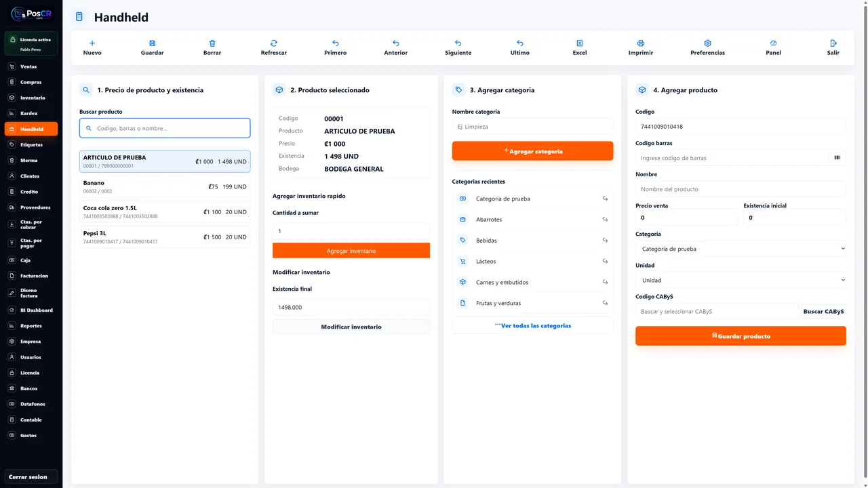
Task: Click the Imprimir printer icon
Action: tap(641, 43)
